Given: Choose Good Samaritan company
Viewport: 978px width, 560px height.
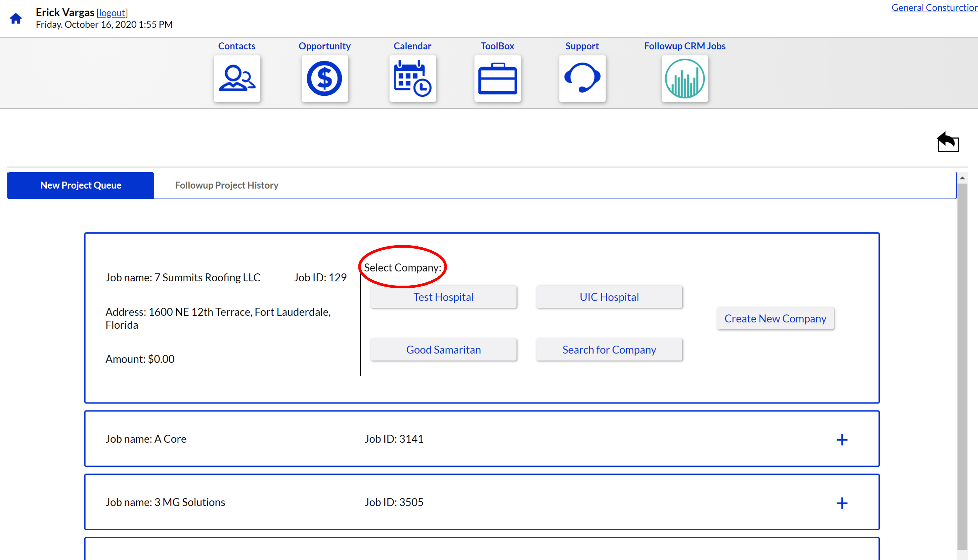Looking at the screenshot, I should pyautogui.click(x=443, y=350).
